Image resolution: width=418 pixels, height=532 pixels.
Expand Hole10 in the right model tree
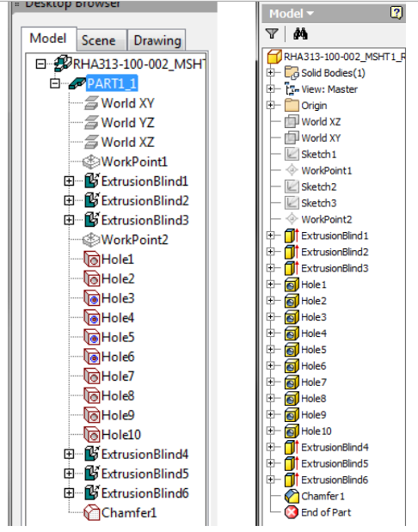point(270,431)
